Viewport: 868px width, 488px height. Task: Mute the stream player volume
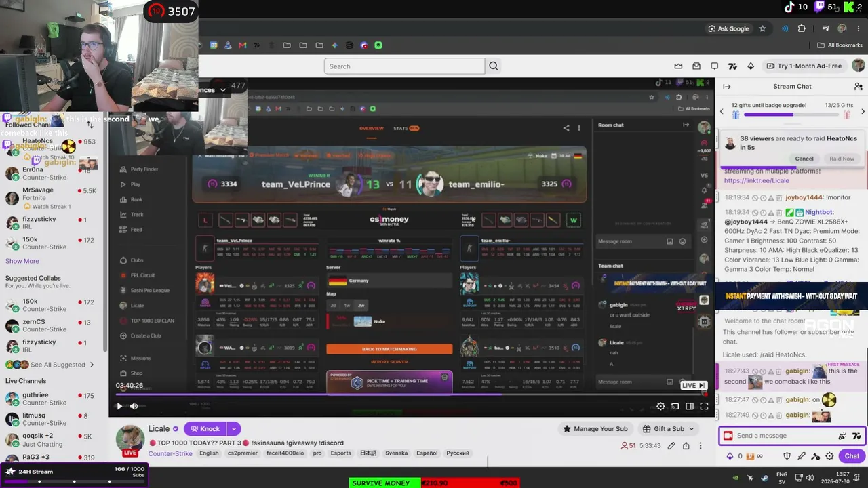pyautogui.click(x=134, y=406)
